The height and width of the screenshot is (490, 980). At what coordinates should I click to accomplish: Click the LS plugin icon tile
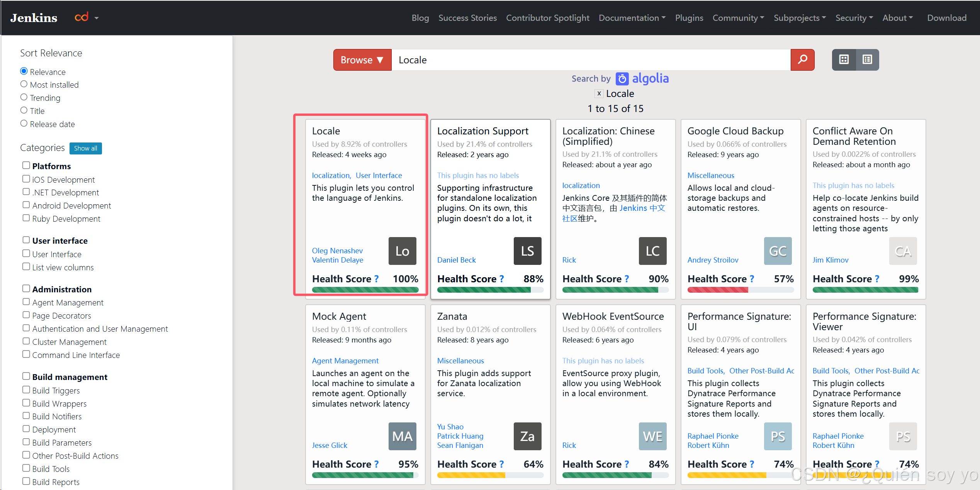pos(527,251)
